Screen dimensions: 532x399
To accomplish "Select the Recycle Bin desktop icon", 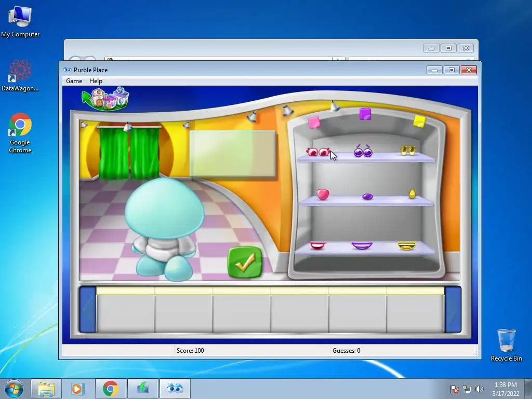I will coord(506,345).
